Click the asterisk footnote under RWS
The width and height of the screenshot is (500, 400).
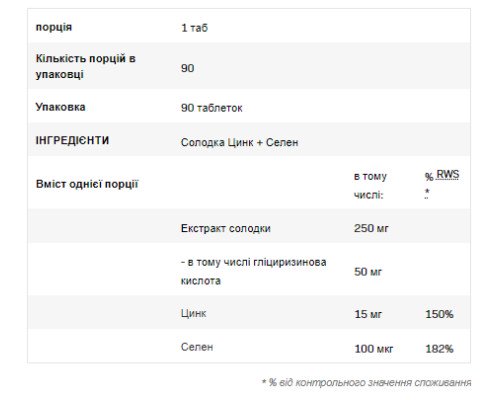pos(427,193)
